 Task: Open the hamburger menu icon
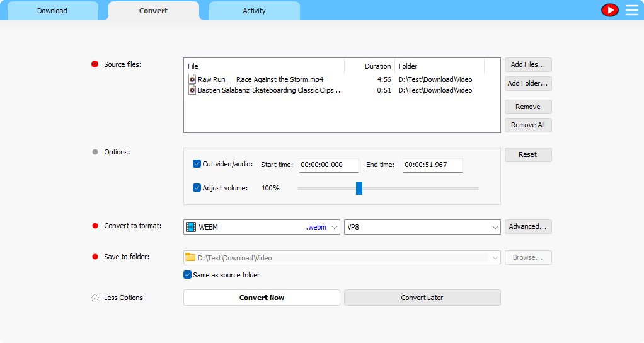click(631, 10)
